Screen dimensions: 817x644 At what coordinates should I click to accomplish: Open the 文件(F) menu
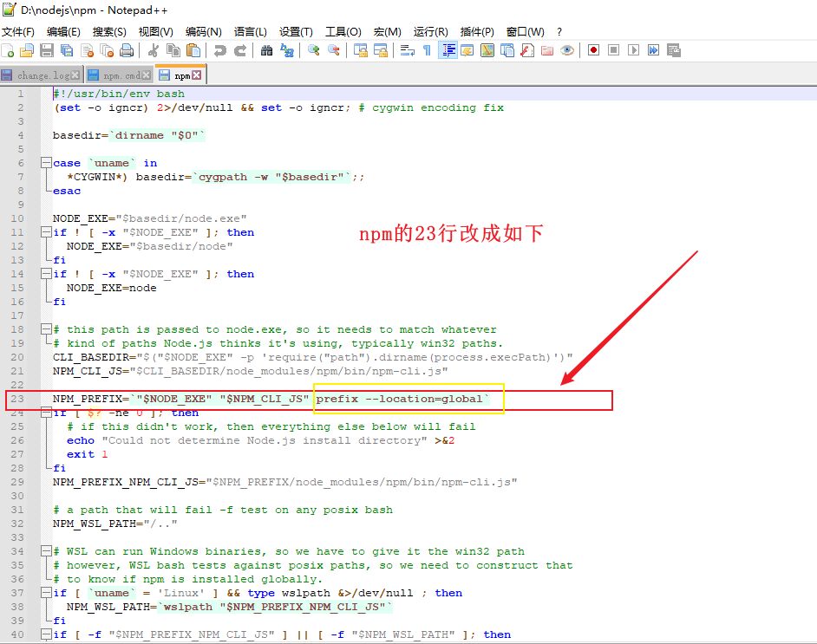(x=18, y=32)
